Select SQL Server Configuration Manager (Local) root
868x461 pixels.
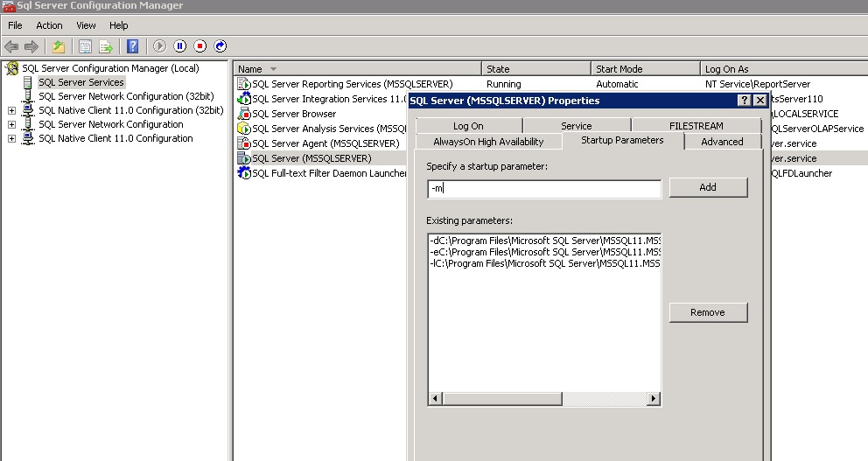[x=111, y=68]
